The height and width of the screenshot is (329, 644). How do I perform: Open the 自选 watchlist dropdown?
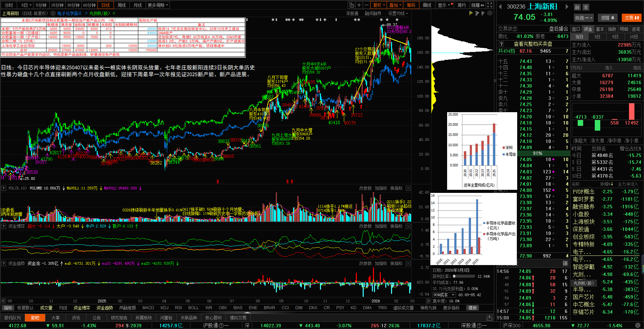[583, 18]
